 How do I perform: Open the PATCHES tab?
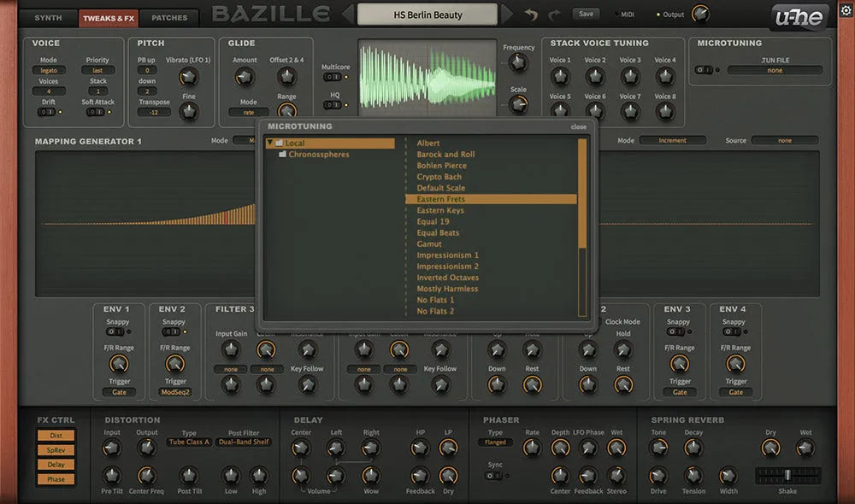point(169,17)
